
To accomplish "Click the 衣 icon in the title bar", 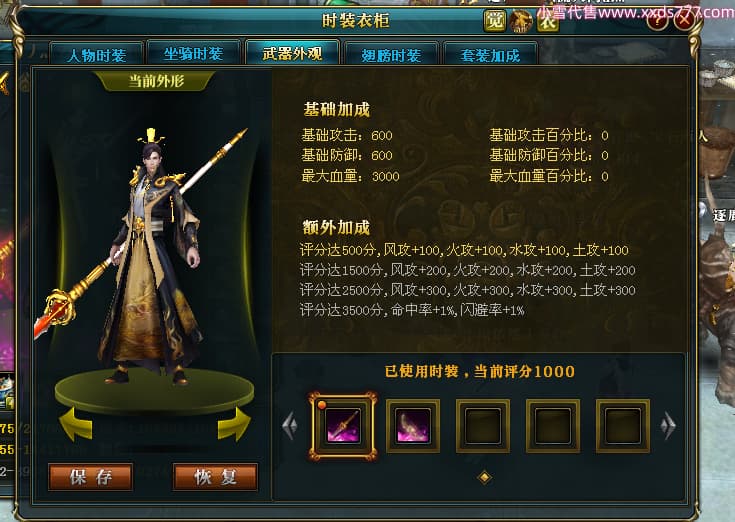I will click(x=548, y=21).
